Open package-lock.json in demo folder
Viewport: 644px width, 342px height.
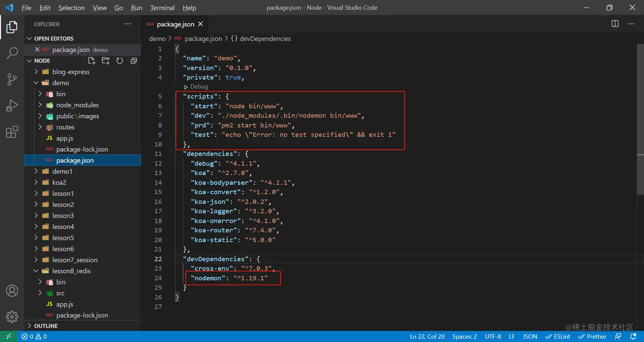click(83, 149)
